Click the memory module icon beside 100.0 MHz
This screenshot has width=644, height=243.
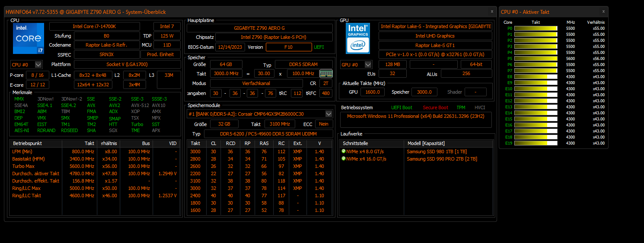(x=326, y=74)
